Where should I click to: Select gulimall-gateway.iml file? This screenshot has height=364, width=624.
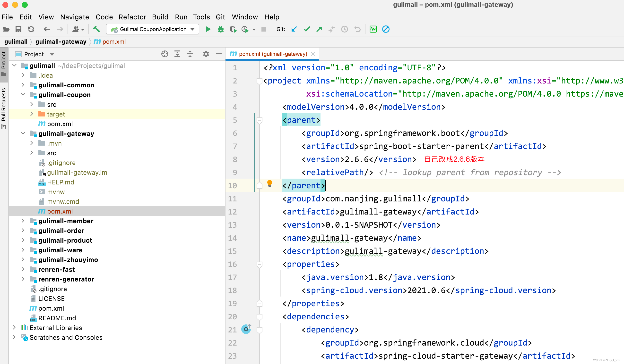click(x=78, y=172)
